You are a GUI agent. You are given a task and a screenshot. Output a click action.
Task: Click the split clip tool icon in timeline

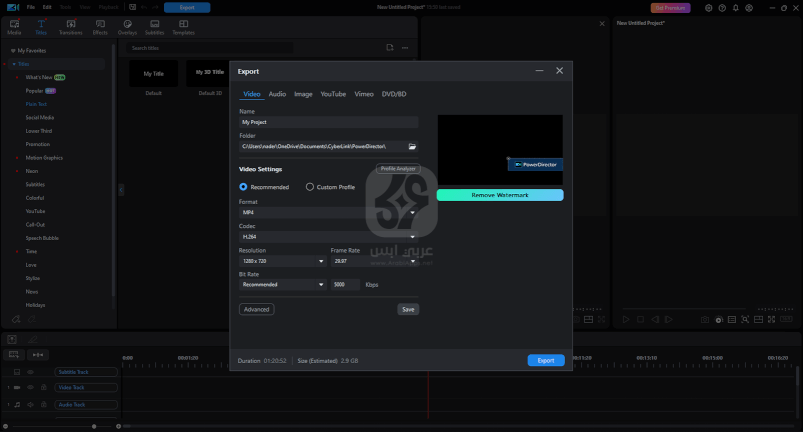[x=38, y=355]
